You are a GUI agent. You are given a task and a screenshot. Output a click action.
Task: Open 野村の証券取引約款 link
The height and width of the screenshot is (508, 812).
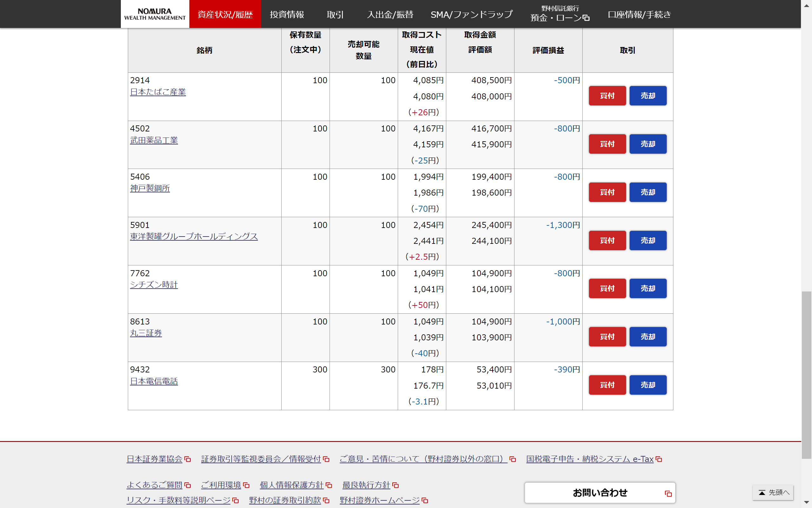pyautogui.click(x=285, y=500)
